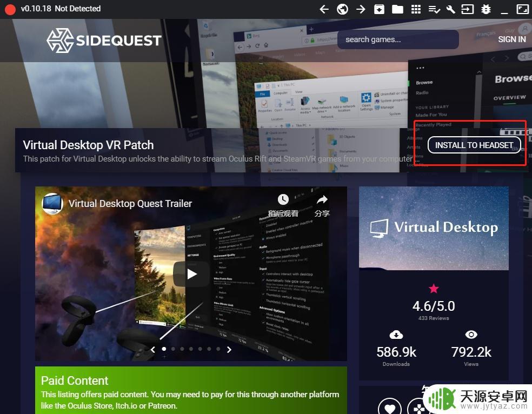This screenshot has width=532, height=414.
Task: Click the Virtual Desktop Quest Trailer title
Action: click(130, 203)
